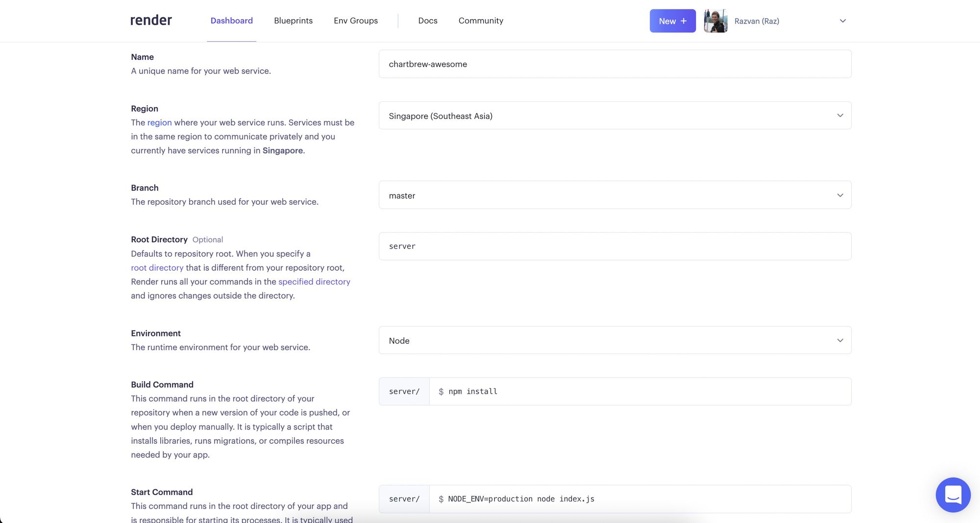
Task: Click the region documentation link
Action: click(159, 122)
